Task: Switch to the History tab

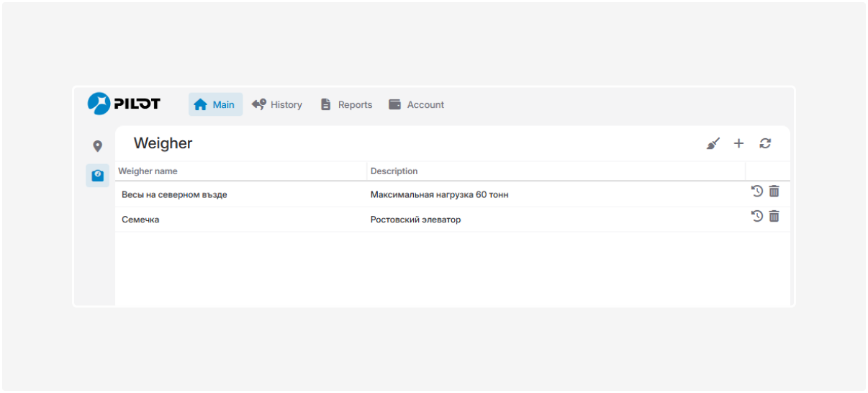Action: pos(277,104)
